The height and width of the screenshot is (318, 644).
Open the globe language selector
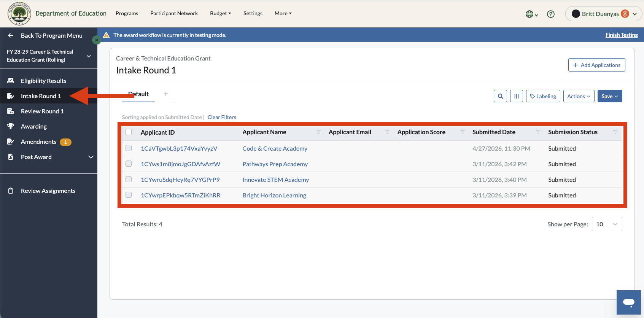point(531,14)
